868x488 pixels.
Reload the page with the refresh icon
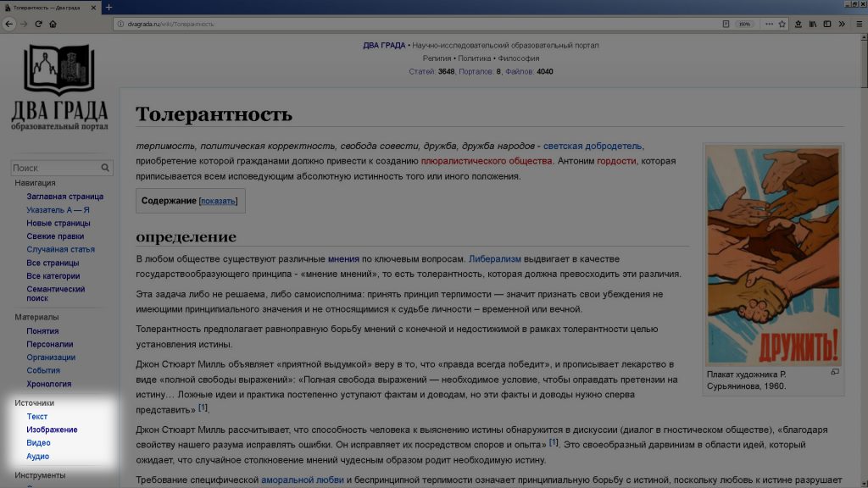pyautogui.click(x=38, y=24)
